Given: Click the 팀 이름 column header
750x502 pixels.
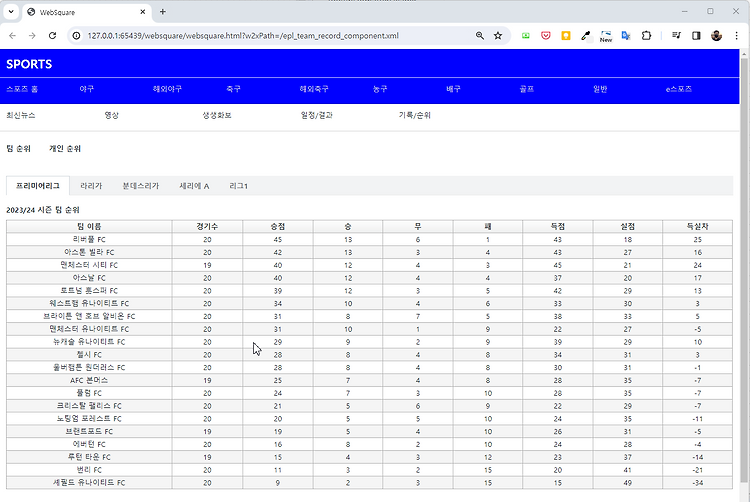Looking at the screenshot, I should point(89,227).
